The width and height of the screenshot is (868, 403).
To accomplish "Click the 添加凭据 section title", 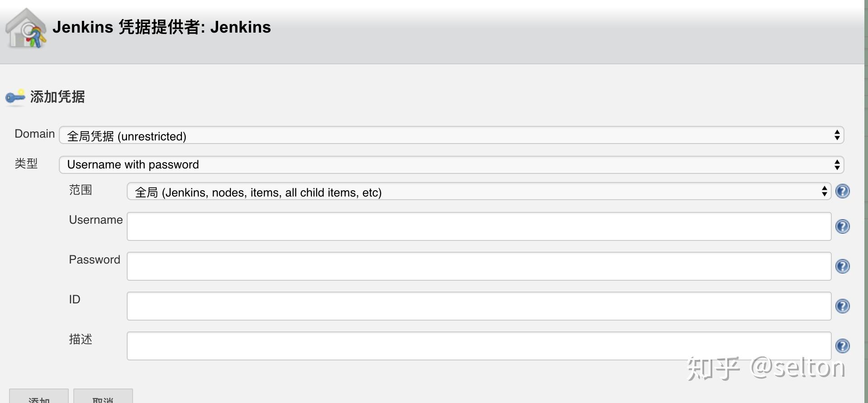I will click(57, 97).
